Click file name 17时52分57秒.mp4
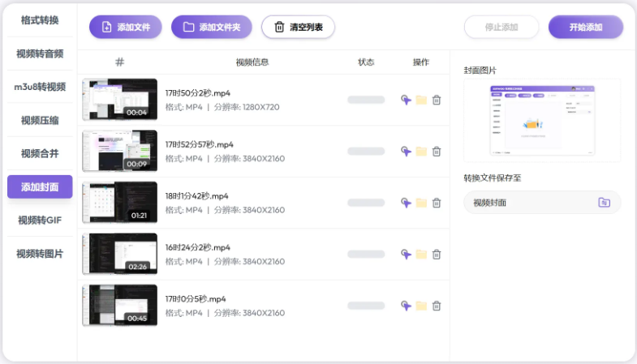This screenshot has width=637, height=364. tap(199, 144)
